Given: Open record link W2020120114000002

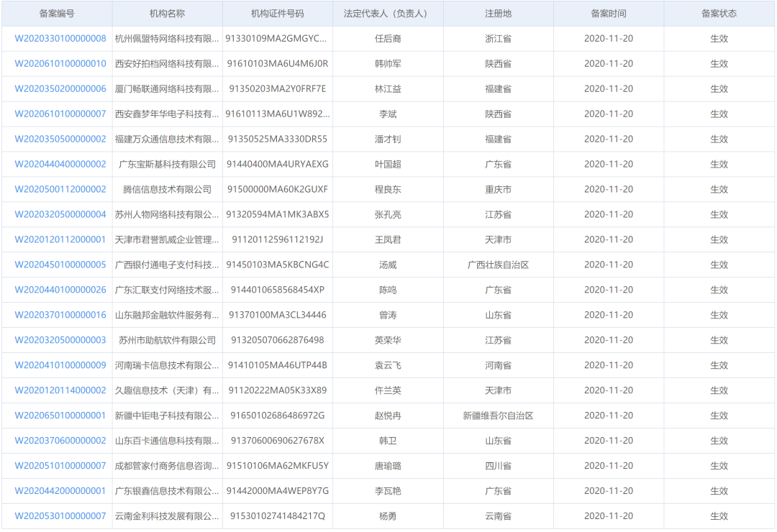Looking at the screenshot, I should [60, 390].
